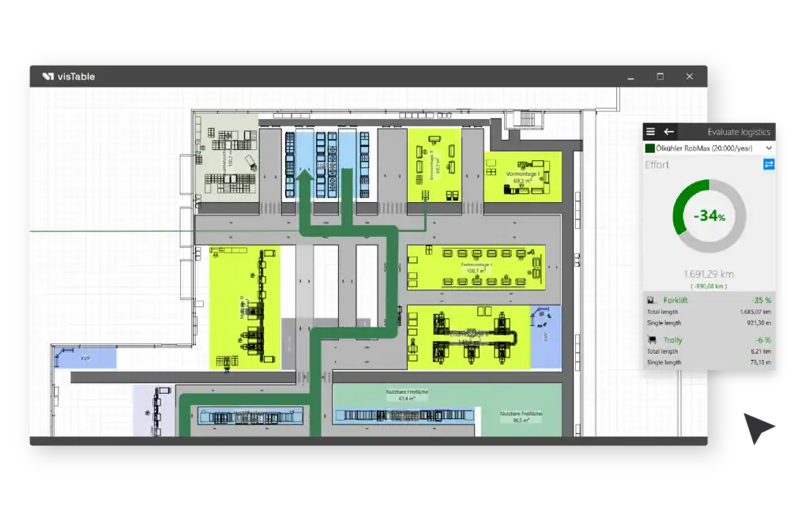809x532 pixels.
Task: Click Forklift single length 921,30 m
Action: pyautogui.click(x=758, y=323)
